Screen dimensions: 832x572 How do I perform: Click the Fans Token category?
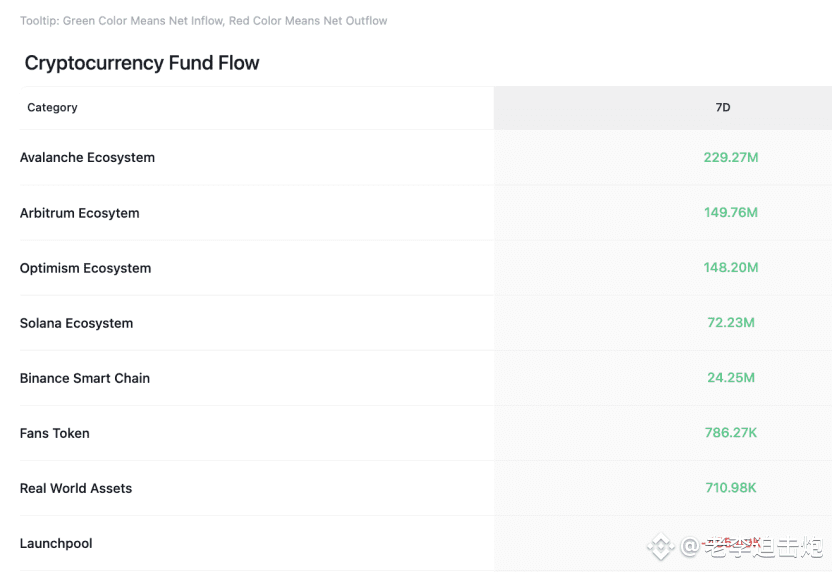click(55, 433)
